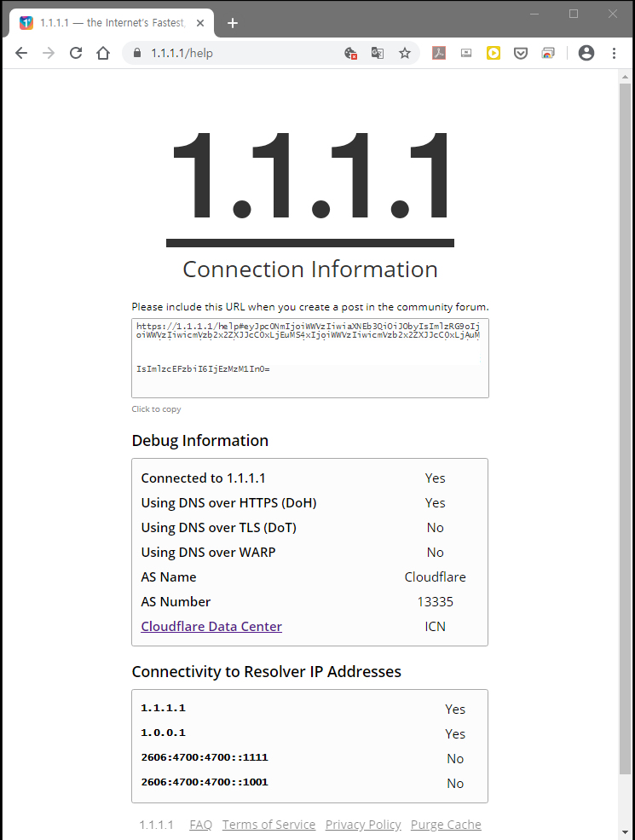Click the address bar URL 1.1.1.1/help
The height and width of the screenshot is (840, 635).
pos(182,53)
